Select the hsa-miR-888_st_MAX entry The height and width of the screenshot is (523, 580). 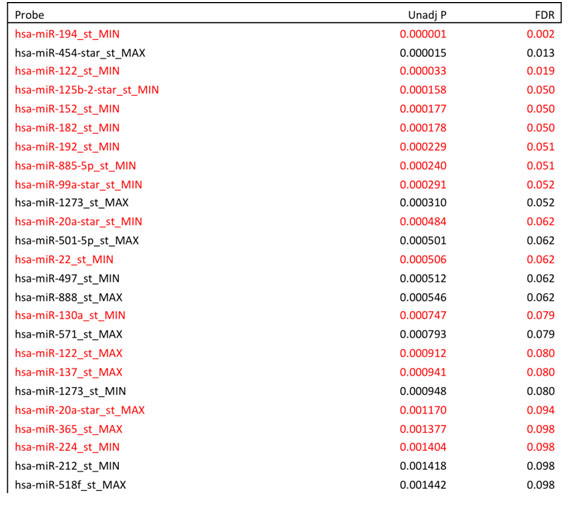68,297
